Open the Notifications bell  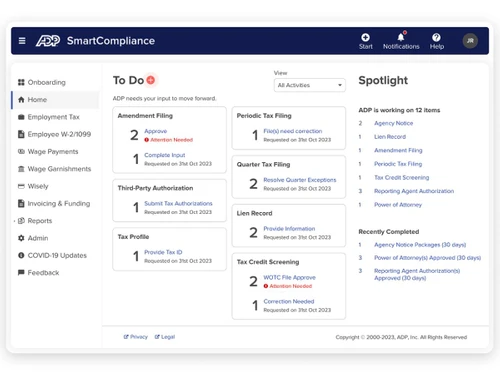click(x=401, y=37)
